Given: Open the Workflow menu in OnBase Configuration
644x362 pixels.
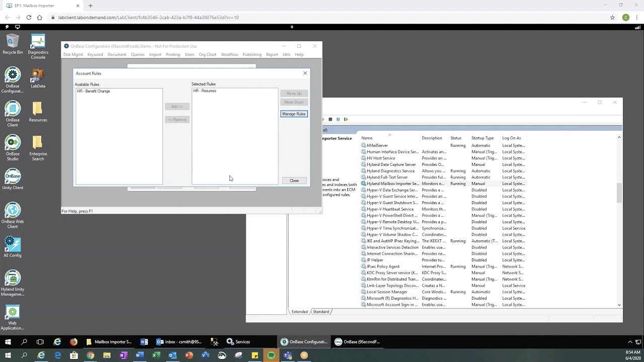Looking at the screenshot, I should click(x=229, y=54).
